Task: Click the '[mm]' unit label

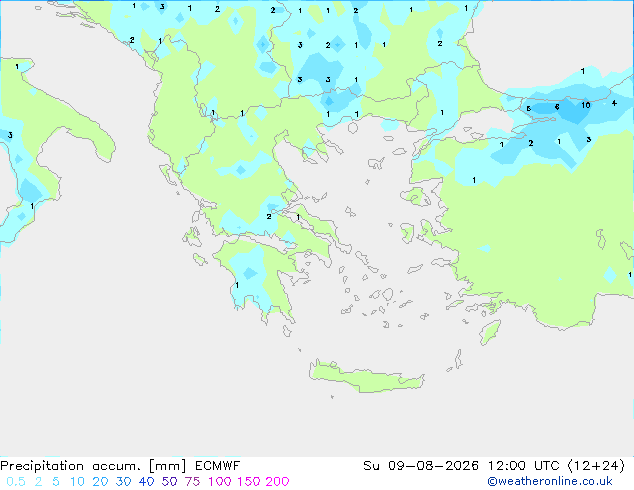Action: click(x=168, y=466)
